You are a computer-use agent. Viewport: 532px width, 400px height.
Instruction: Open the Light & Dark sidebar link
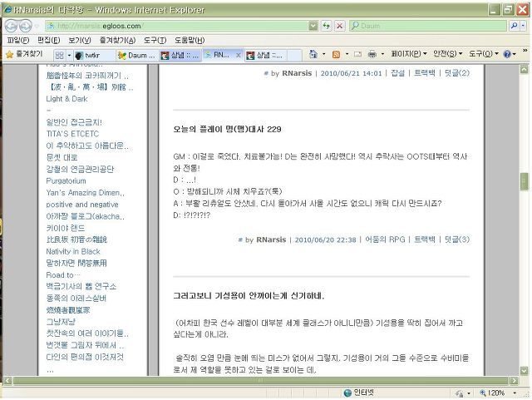pyautogui.click(x=66, y=99)
